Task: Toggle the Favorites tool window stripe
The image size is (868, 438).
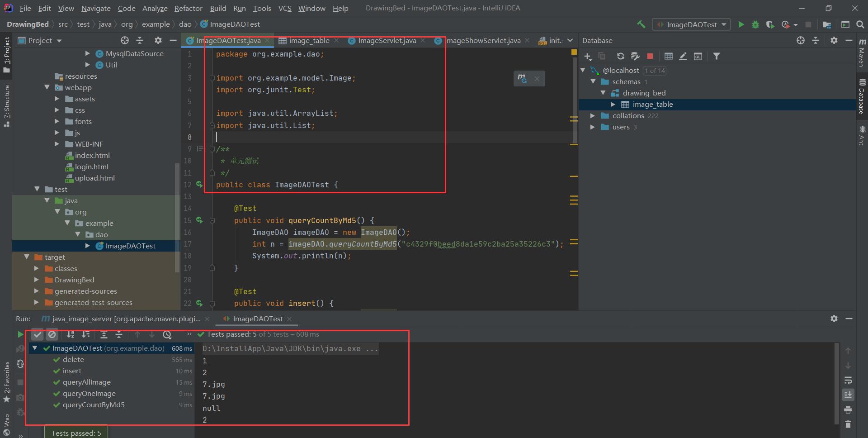Action: point(6,382)
